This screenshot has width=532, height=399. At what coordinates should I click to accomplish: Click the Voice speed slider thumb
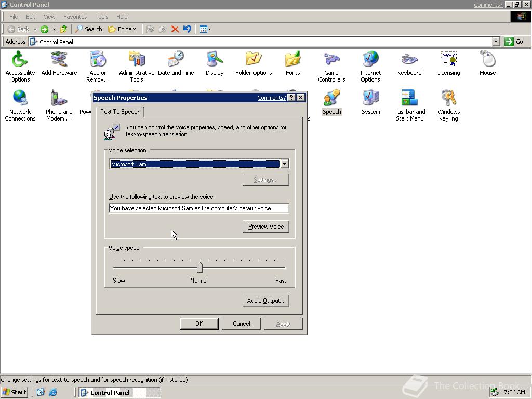tap(199, 268)
